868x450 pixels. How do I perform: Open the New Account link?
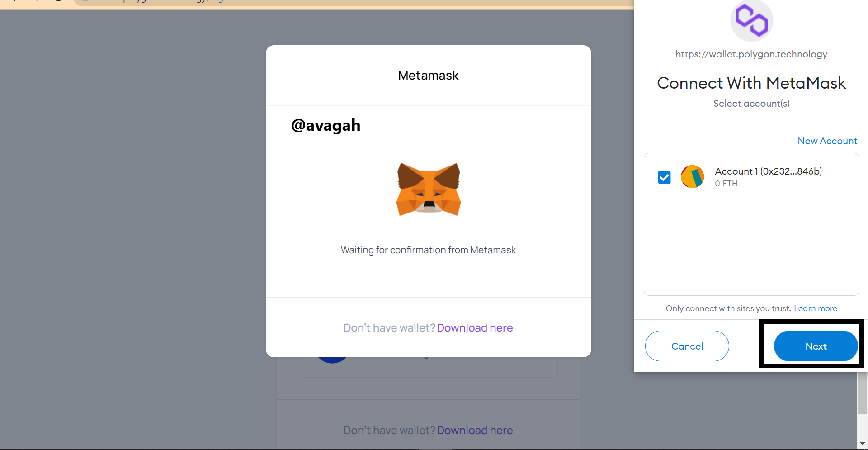(x=827, y=141)
